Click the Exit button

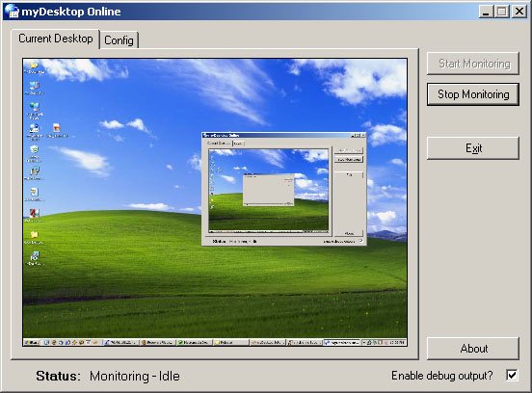pos(473,148)
